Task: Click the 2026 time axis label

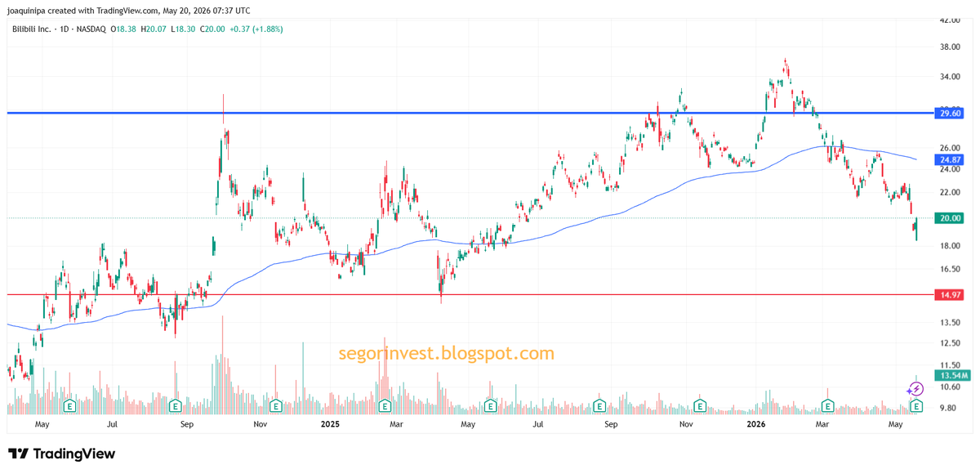Action: (756, 424)
